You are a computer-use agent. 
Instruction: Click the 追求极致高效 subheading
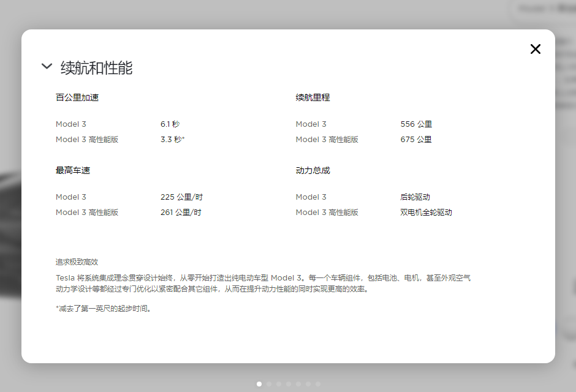coord(77,262)
